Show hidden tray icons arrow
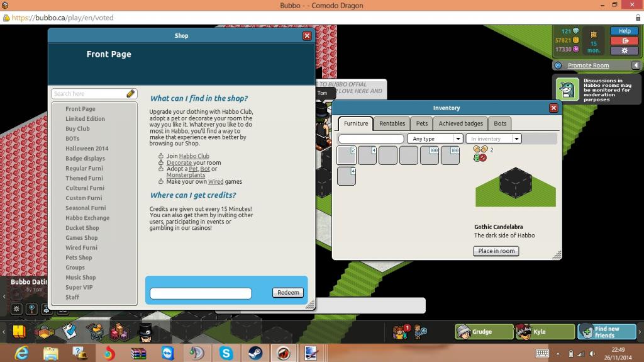 (558, 354)
